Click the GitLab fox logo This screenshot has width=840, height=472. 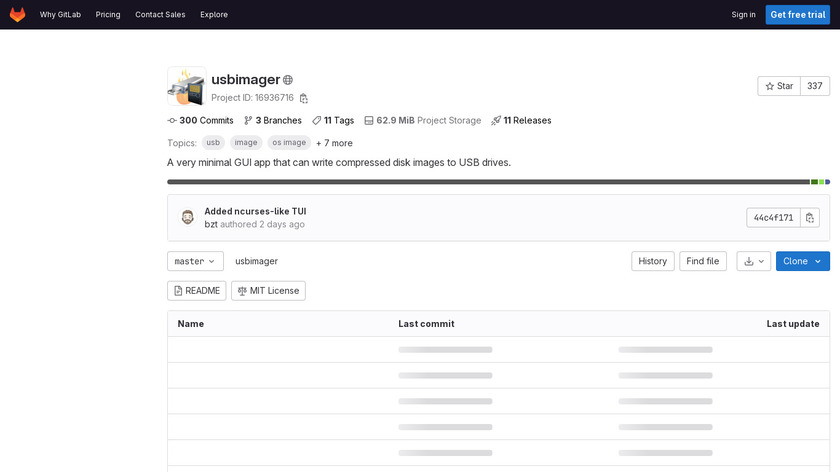[x=18, y=14]
